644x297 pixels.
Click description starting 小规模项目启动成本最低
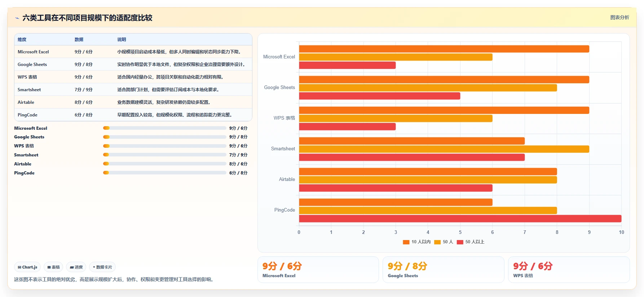point(180,52)
